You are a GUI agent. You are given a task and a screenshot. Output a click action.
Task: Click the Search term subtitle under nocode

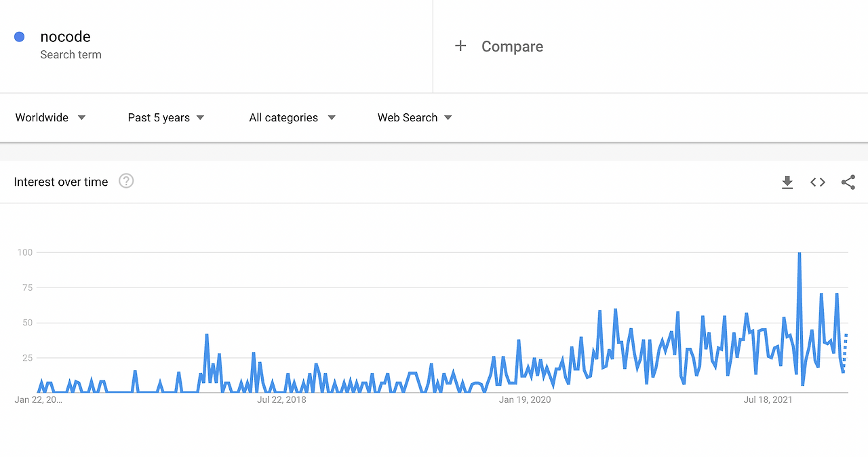coord(71,55)
